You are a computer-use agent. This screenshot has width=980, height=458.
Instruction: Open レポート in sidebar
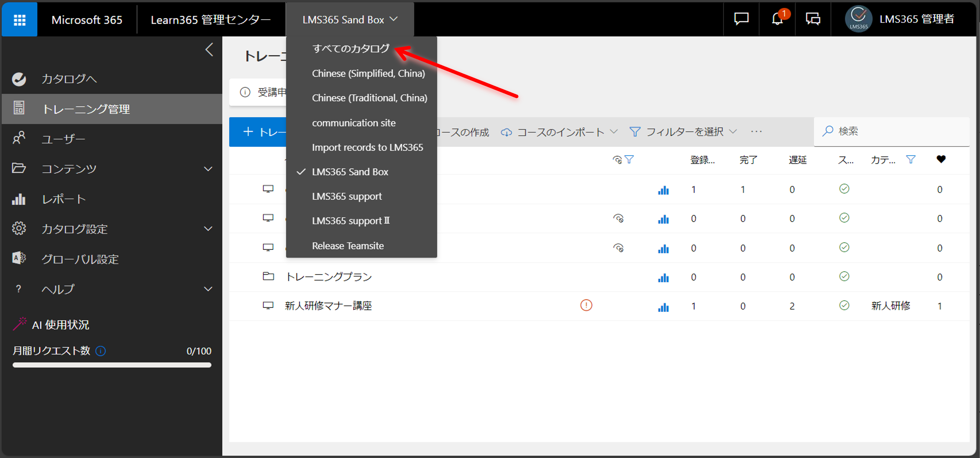(111, 199)
